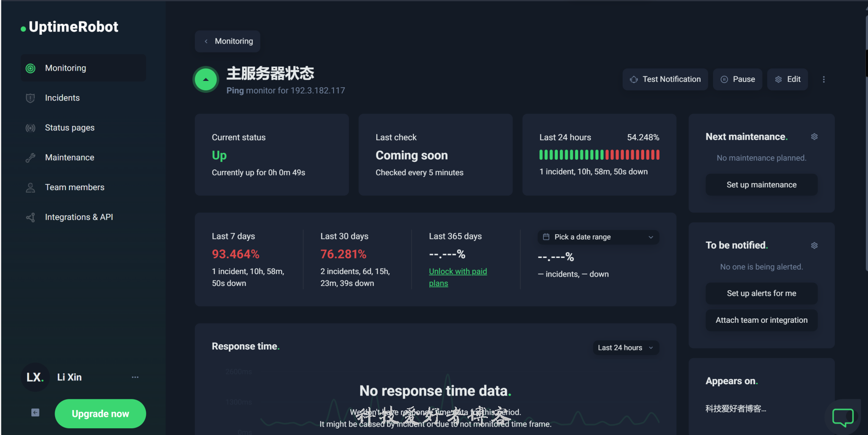Viewport: 868px width, 435px height.
Task: Open the Last 24 hours response dropdown
Action: tap(625, 348)
